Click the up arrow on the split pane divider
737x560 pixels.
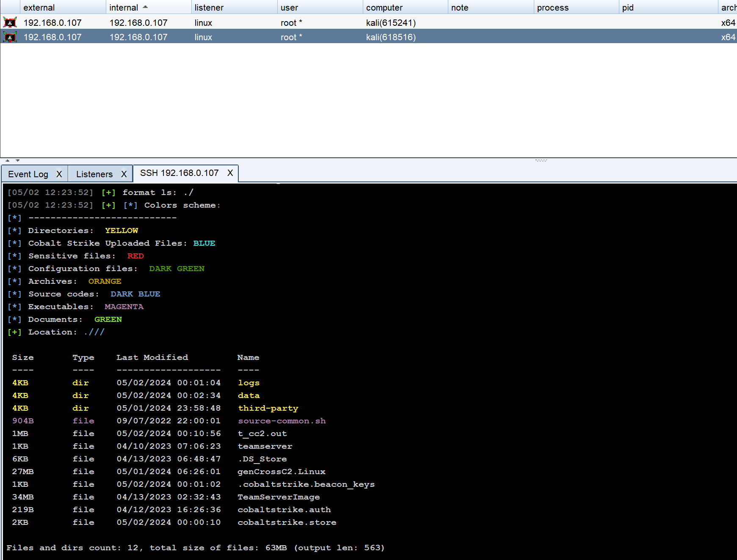(7, 161)
